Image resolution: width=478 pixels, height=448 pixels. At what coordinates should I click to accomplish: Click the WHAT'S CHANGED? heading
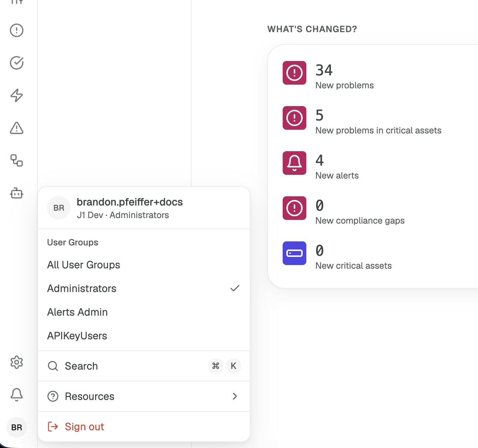tap(312, 29)
